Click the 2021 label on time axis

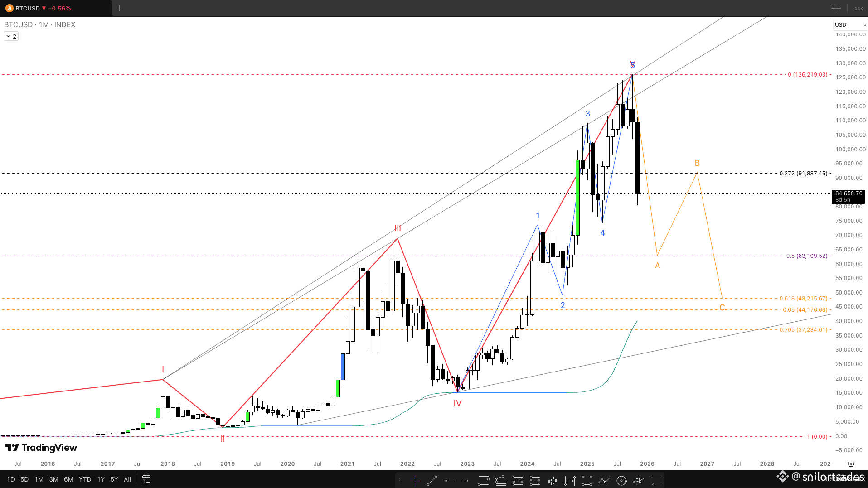347,464
